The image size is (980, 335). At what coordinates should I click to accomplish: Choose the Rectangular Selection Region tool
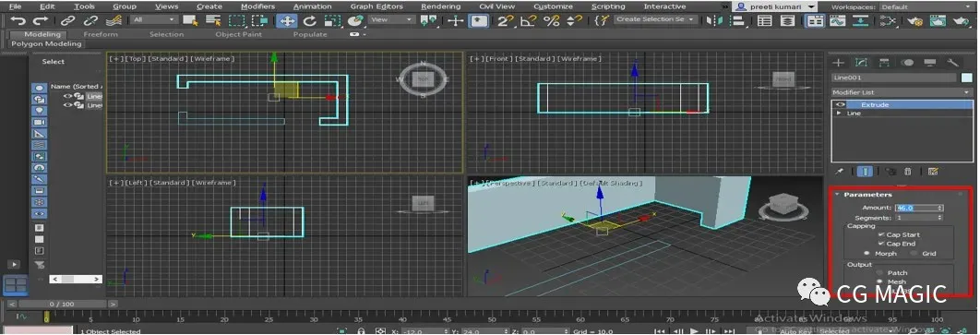(237, 20)
